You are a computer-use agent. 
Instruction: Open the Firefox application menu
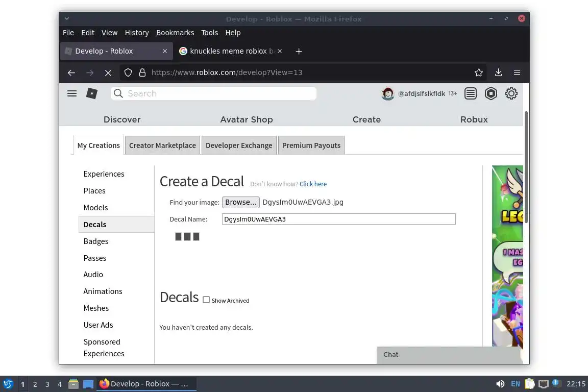point(517,72)
